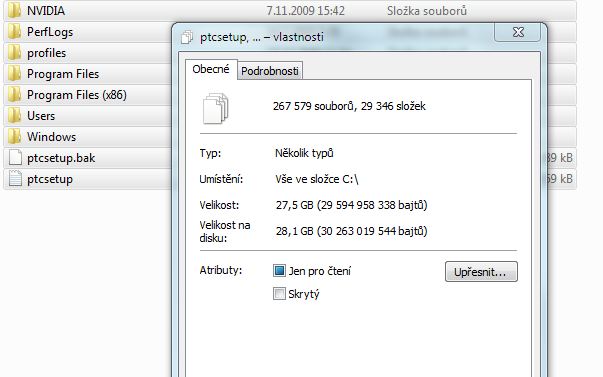This screenshot has height=377, width=603.
Task: Click the 28,1 GB size on disk value
Action: (x=351, y=231)
